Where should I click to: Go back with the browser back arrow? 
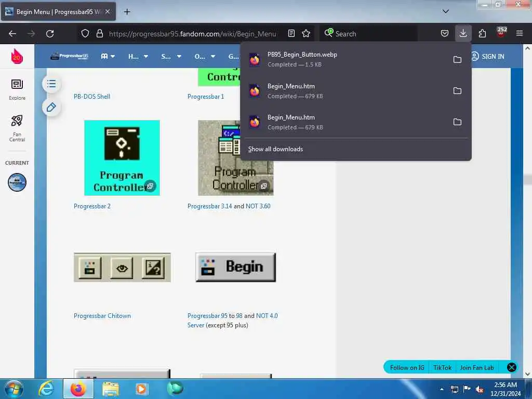tap(12, 34)
